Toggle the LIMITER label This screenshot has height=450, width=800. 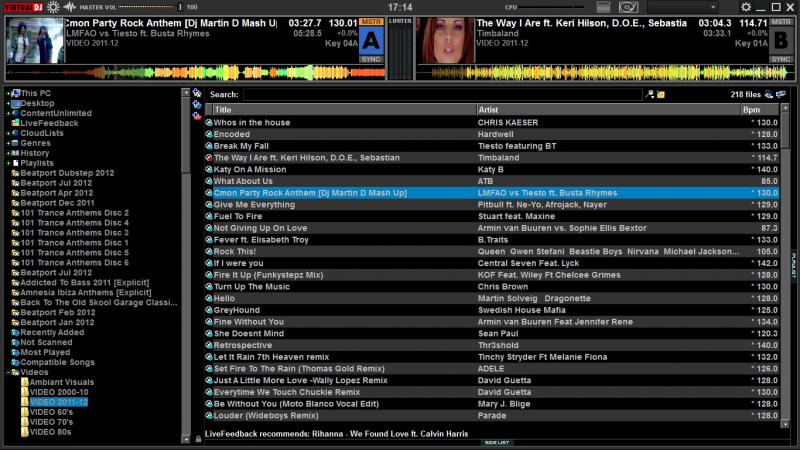click(x=401, y=21)
